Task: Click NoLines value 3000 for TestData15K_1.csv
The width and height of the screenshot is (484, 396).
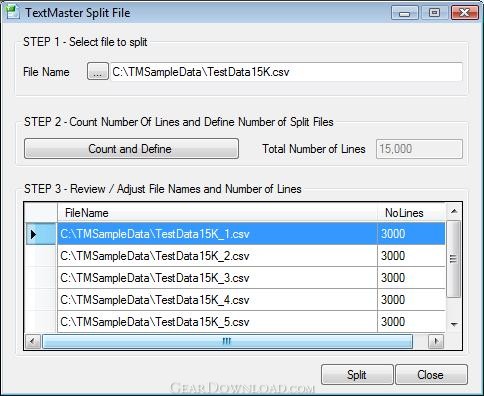Action: [x=411, y=234]
